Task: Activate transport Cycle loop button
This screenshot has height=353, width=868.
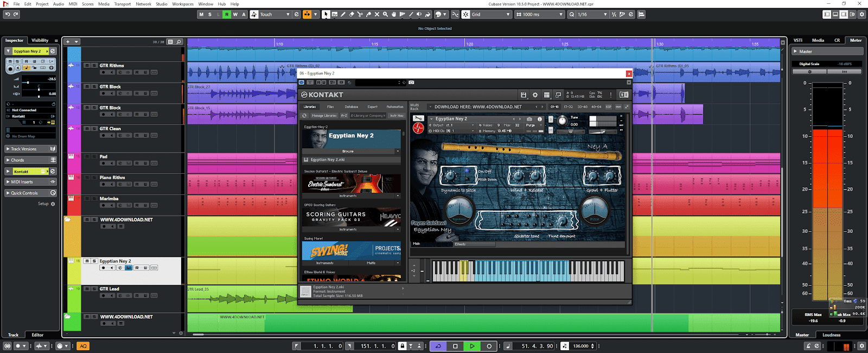Action: tap(438, 346)
